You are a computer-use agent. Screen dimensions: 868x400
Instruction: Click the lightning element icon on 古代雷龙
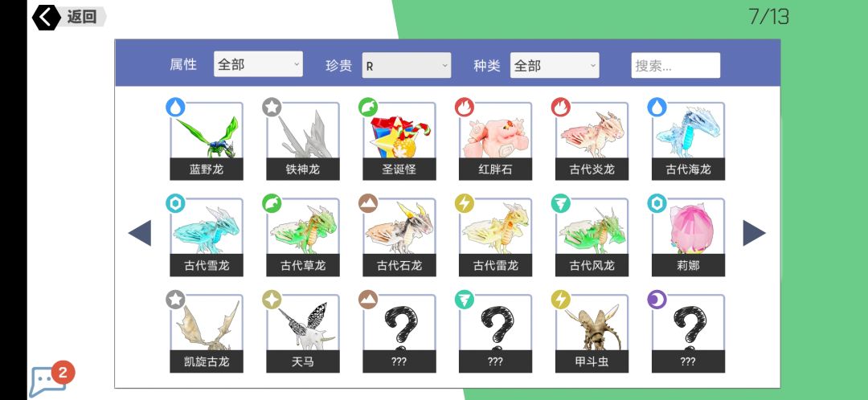(465, 203)
